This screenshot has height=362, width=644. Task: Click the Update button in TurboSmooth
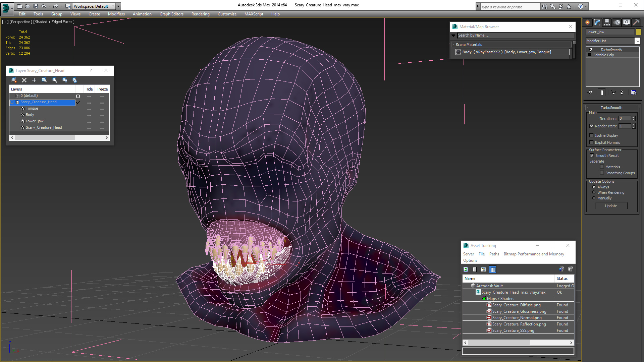611,206
